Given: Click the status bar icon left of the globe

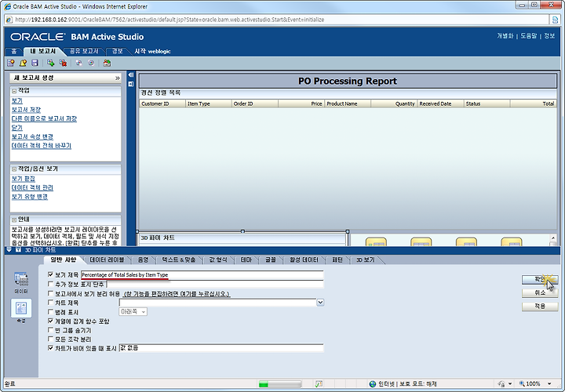Looking at the screenshot, I should coord(319,384).
